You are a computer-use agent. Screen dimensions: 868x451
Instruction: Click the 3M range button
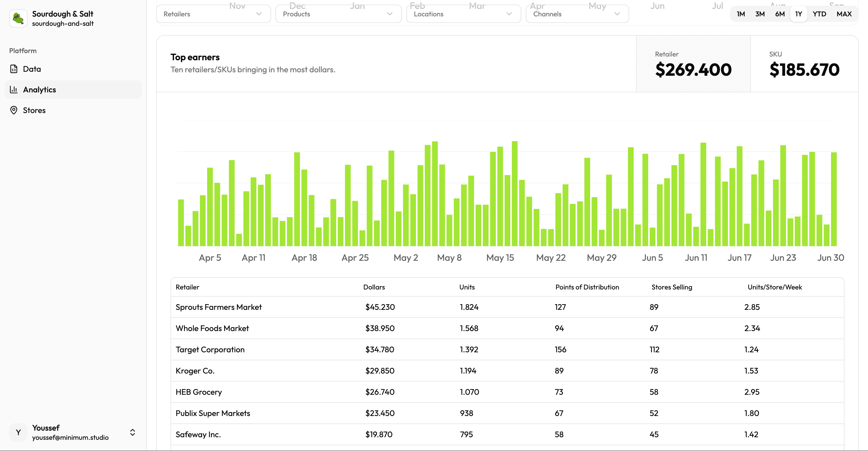tap(760, 14)
